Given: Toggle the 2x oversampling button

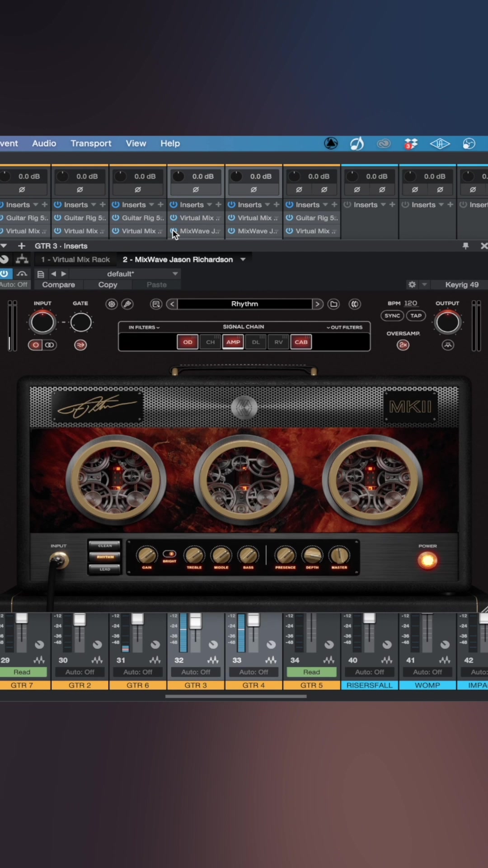Looking at the screenshot, I should pyautogui.click(x=403, y=345).
